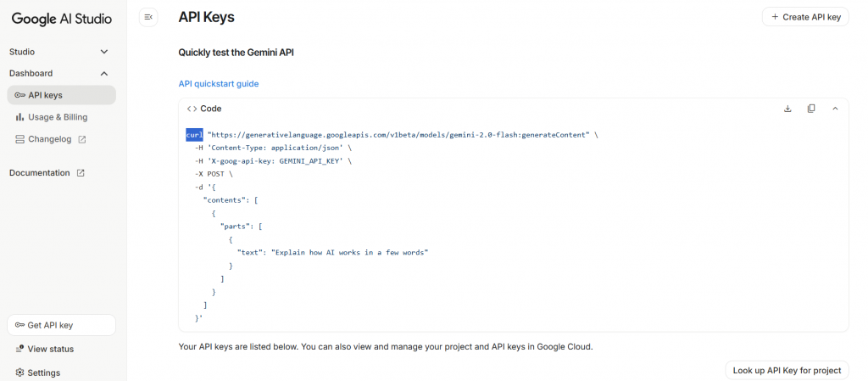Click the Documentation external-link icon
Viewport: 868px width, 381px height.
tap(81, 173)
